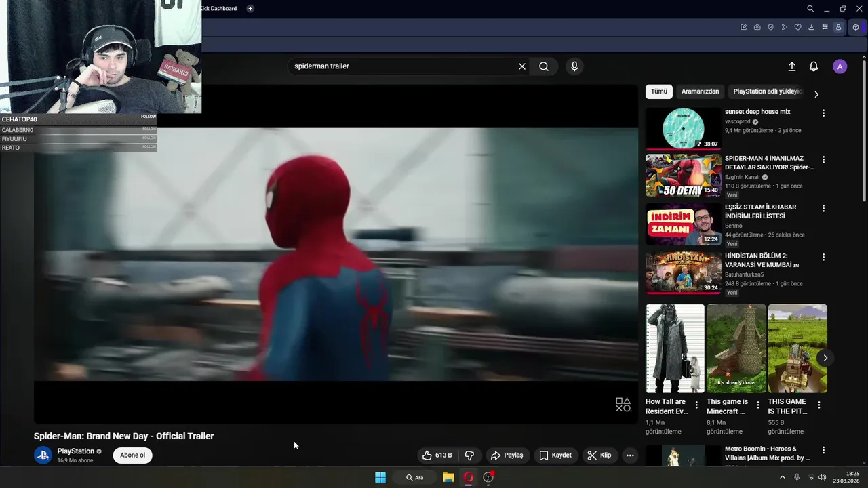Click the Spider-Man trailer video player
This screenshot has height=488, width=868.
click(336, 254)
